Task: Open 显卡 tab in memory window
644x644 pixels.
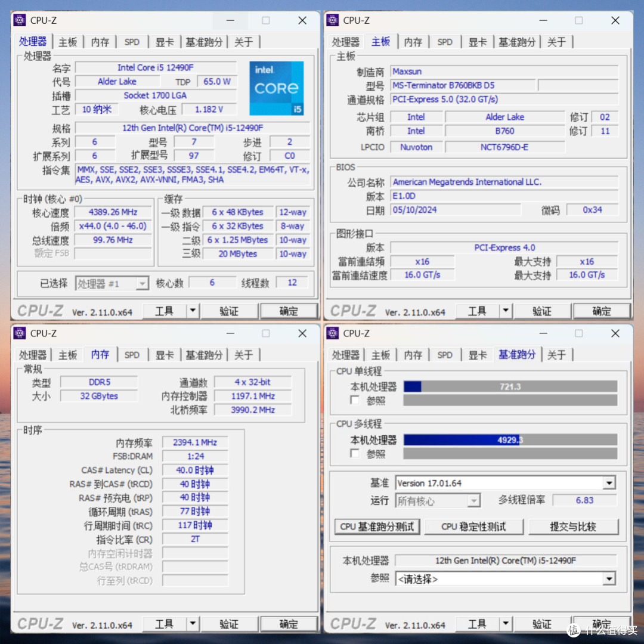Action: 165,355
